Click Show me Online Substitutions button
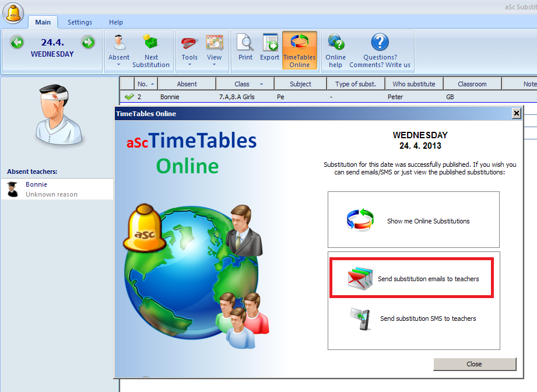537x392 pixels. (413, 220)
